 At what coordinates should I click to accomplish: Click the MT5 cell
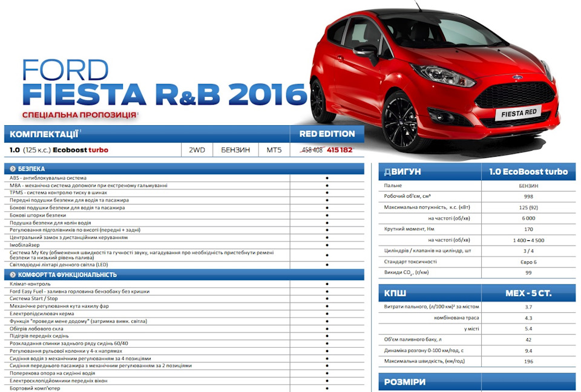(x=274, y=150)
